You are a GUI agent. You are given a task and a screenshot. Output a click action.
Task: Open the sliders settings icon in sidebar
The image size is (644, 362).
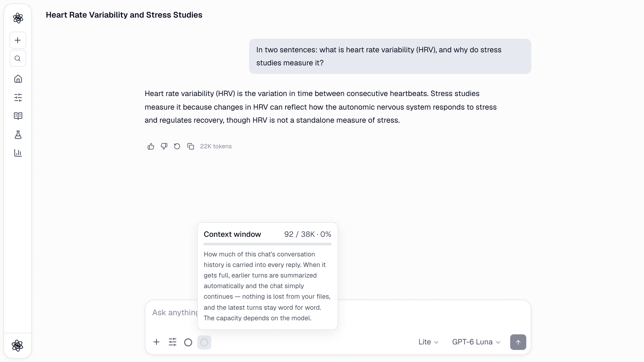[18, 97]
